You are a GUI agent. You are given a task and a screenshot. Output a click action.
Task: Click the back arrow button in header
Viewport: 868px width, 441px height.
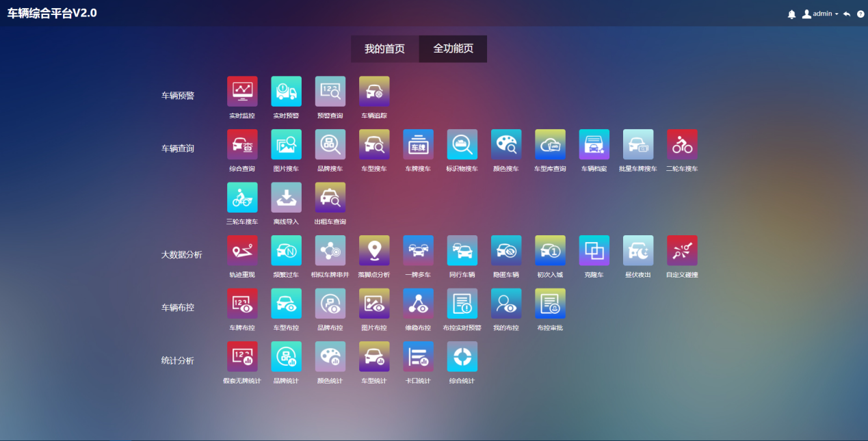tap(847, 14)
